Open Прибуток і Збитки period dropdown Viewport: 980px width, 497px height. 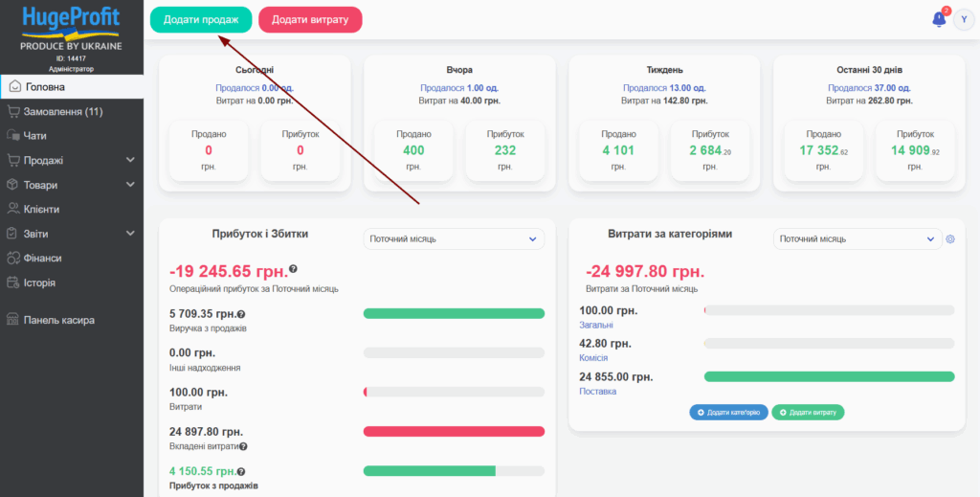click(454, 238)
